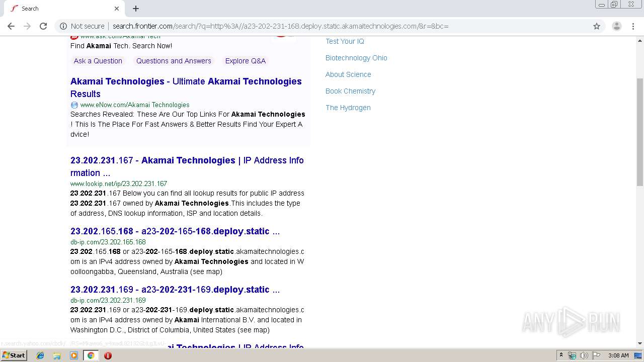Image resolution: width=644 pixels, height=362 pixels.
Task: Open the Test Your IQ related link
Action: pyautogui.click(x=345, y=41)
